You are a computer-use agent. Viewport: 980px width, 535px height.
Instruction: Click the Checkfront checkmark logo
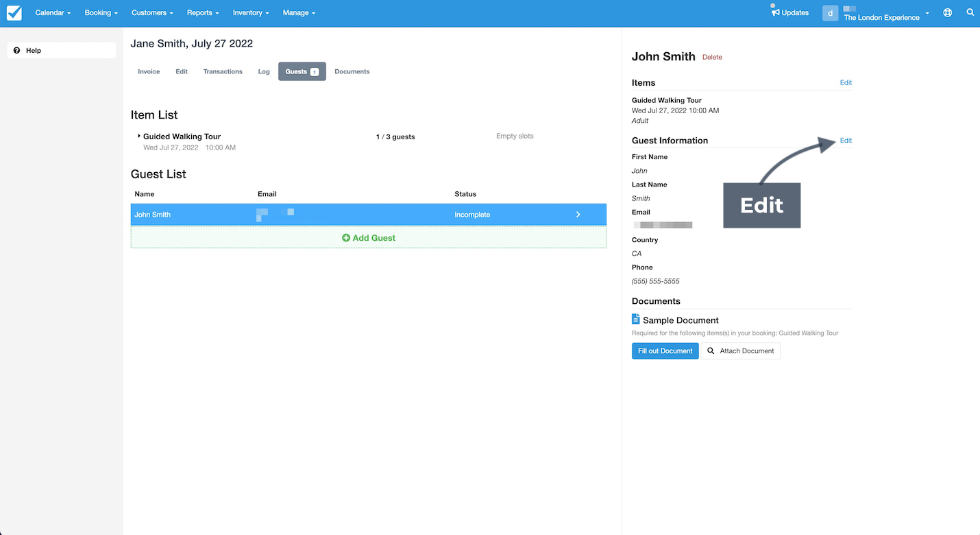[x=14, y=13]
